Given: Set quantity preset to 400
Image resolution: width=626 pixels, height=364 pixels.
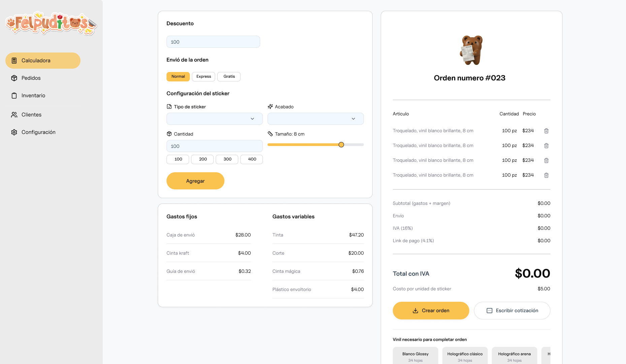Looking at the screenshot, I should (x=252, y=159).
